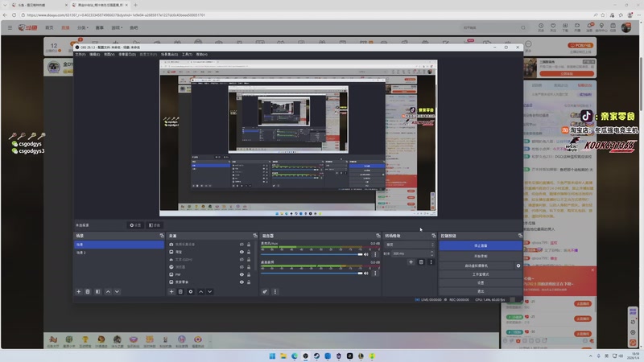Viewport: 644px width, 362px height.
Task: Open the scene transition type combo box
Action: (410, 245)
